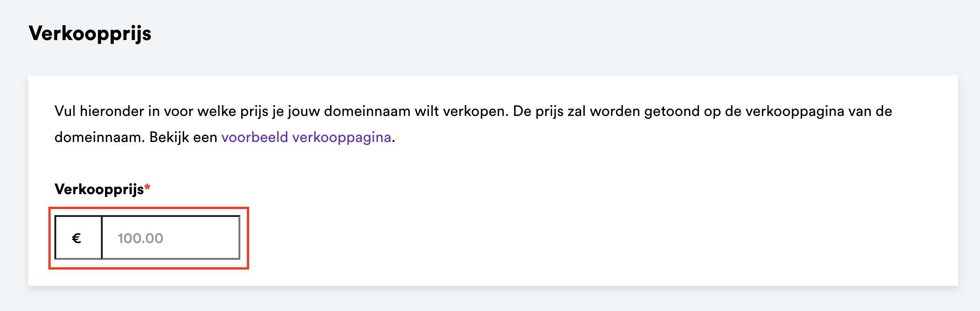The height and width of the screenshot is (311, 980).
Task: Click the euro currency symbol box
Action: coord(78,238)
